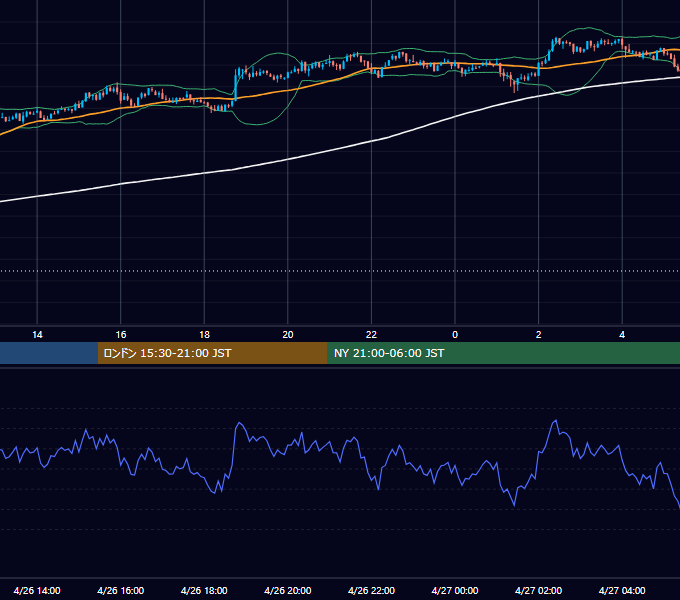This screenshot has width=680, height=600.
Task: Click the 4/26 22:00 time label
Action: 371,590
